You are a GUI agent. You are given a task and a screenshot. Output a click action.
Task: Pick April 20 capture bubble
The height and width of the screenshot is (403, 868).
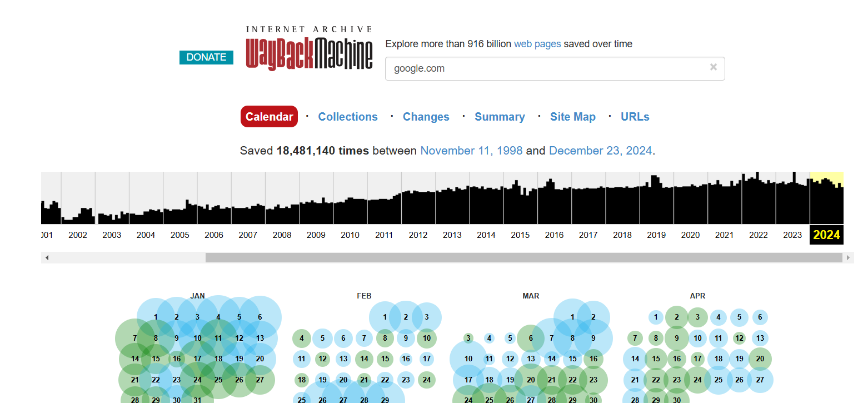760,359
